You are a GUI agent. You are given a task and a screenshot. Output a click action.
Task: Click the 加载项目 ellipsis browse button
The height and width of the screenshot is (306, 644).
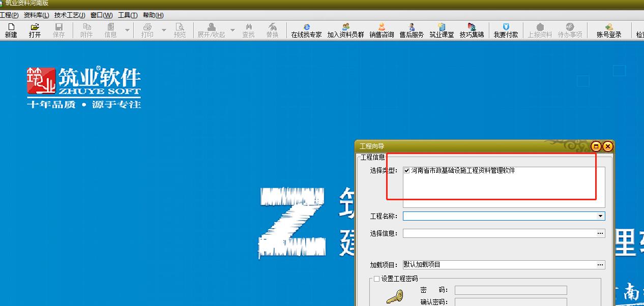click(601, 265)
